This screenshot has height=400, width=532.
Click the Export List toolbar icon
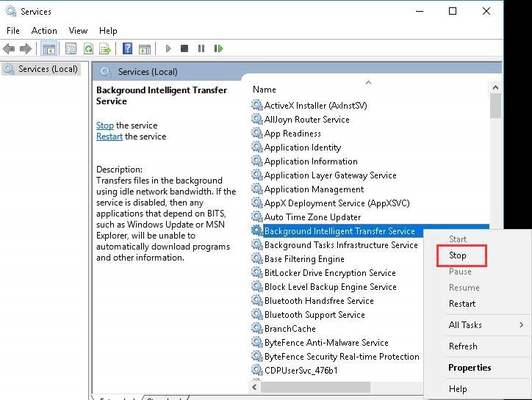point(105,49)
